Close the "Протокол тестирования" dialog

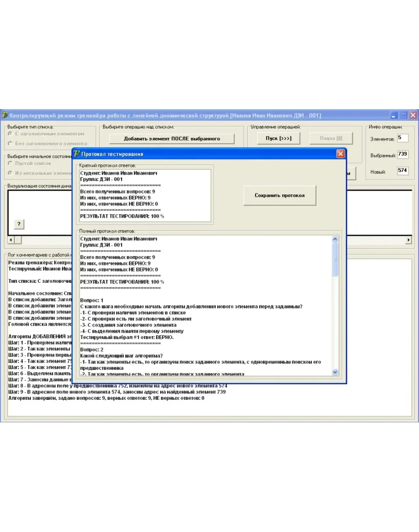[340, 154]
